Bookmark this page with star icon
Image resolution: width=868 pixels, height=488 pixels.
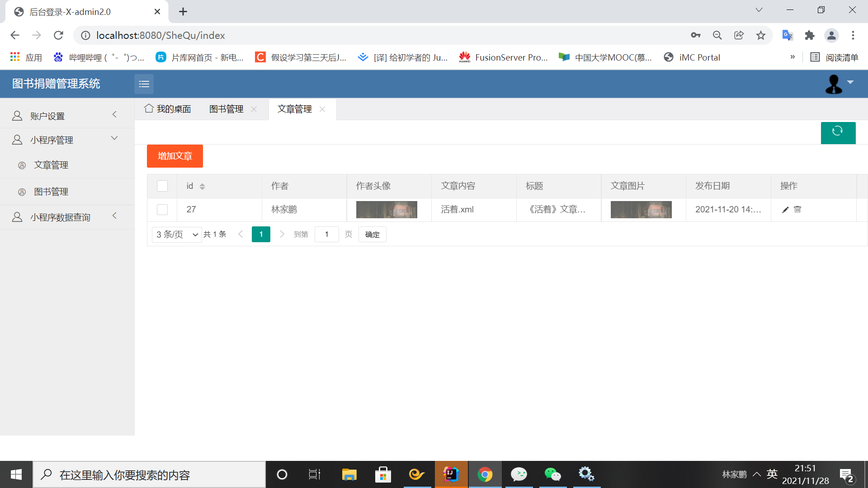(761, 35)
